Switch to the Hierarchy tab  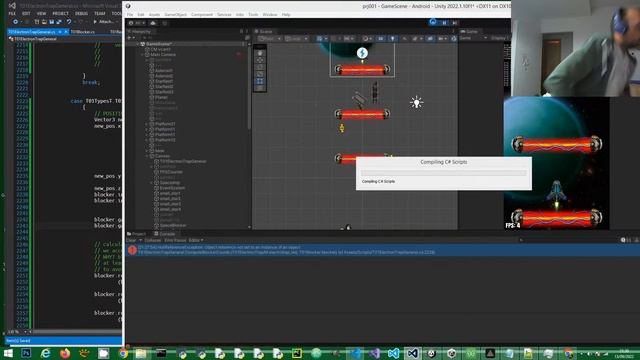[x=140, y=31]
